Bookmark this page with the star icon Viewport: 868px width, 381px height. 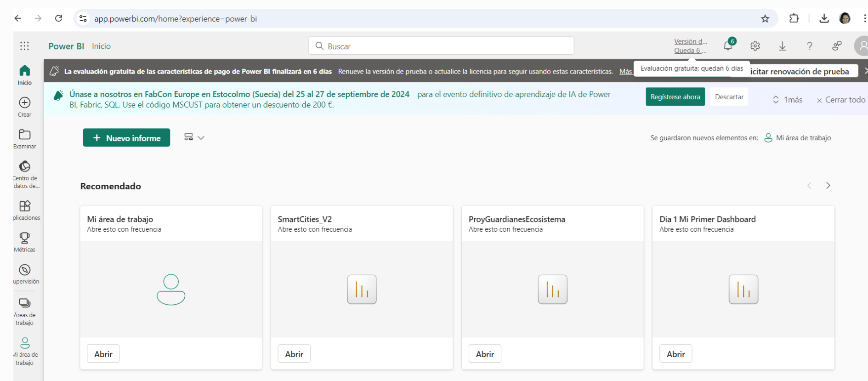[765, 18]
